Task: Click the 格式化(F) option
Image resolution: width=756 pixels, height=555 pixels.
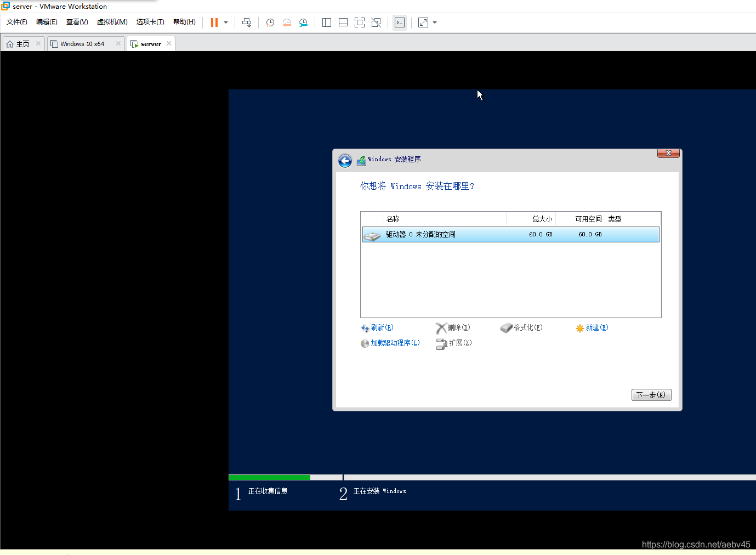Action: click(521, 328)
